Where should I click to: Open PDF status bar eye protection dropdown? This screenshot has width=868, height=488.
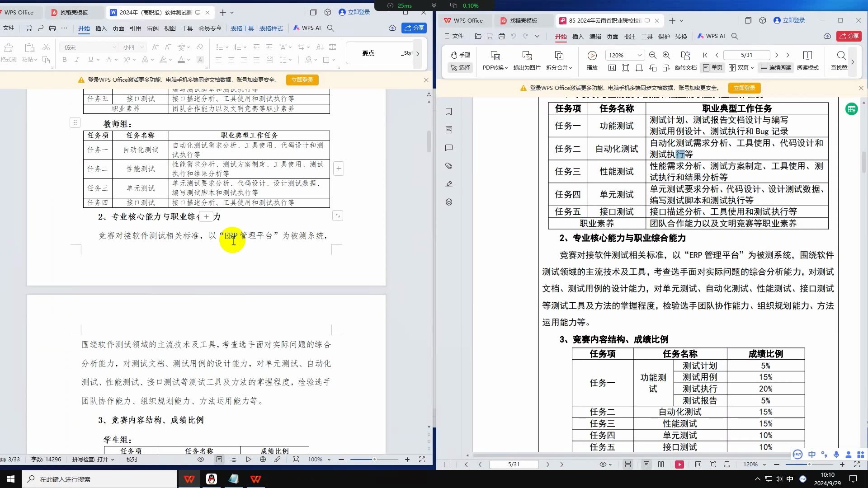click(605, 465)
